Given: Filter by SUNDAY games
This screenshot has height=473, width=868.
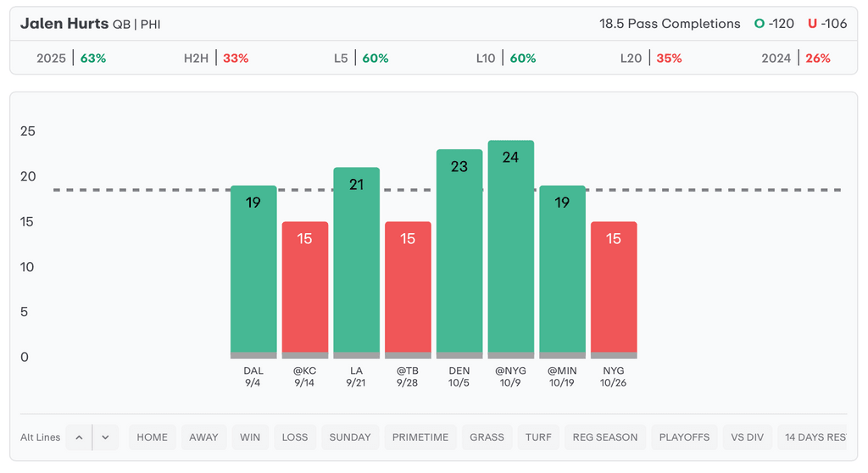Looking at the screenshot, I should pos(350,437).
